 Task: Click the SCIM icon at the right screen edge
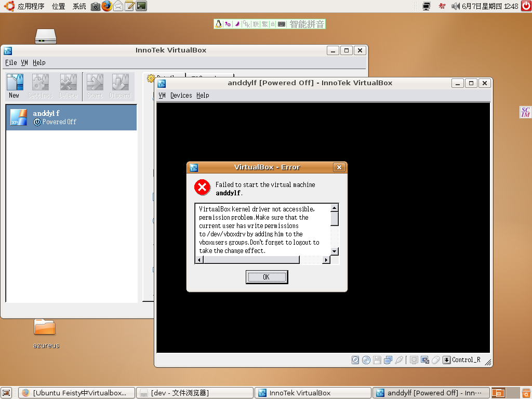[x=526, y=112]
